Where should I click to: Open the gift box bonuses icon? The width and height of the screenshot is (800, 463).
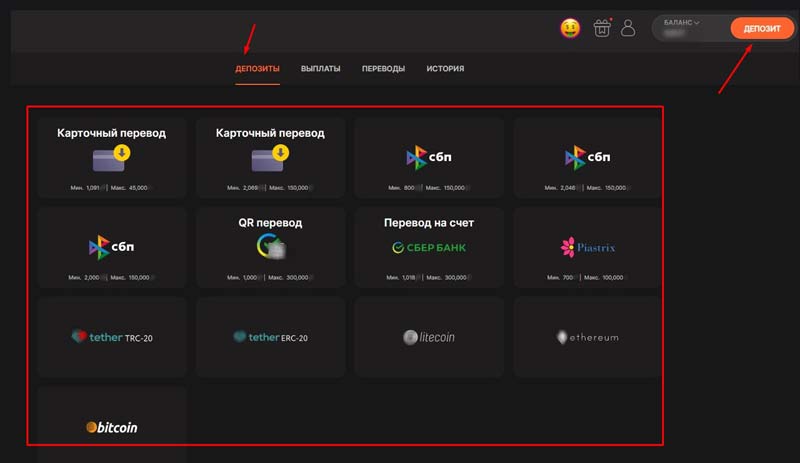(602, 29)
